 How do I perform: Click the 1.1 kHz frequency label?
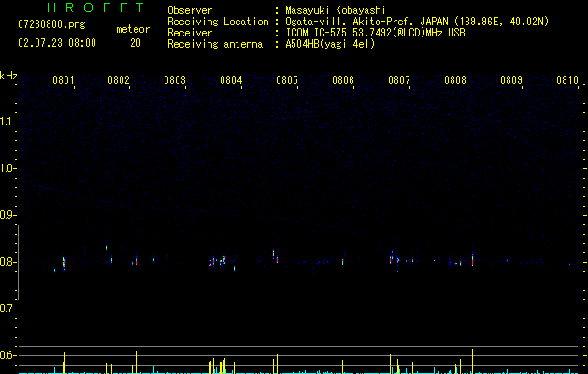(x=7, y=122)
